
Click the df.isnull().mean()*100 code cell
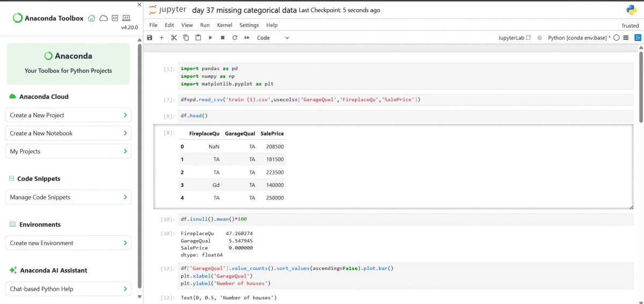pyautogui.click(x=405, y=219)
